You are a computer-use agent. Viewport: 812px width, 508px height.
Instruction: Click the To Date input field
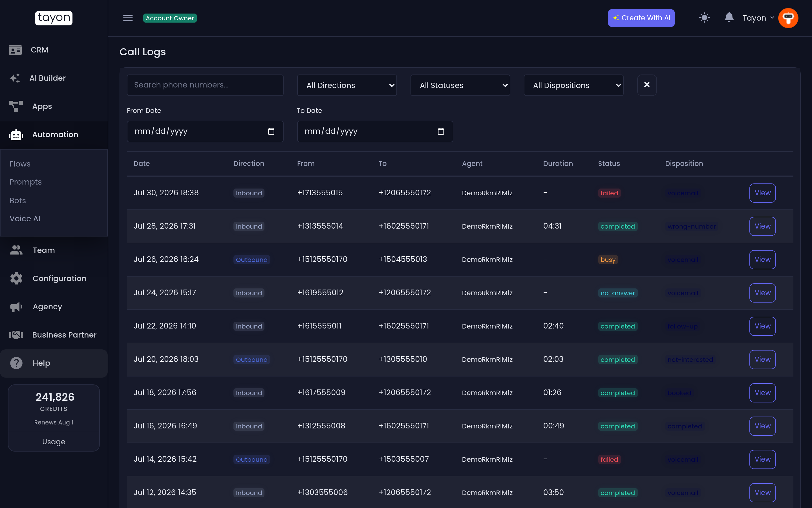tap(375, 131)
